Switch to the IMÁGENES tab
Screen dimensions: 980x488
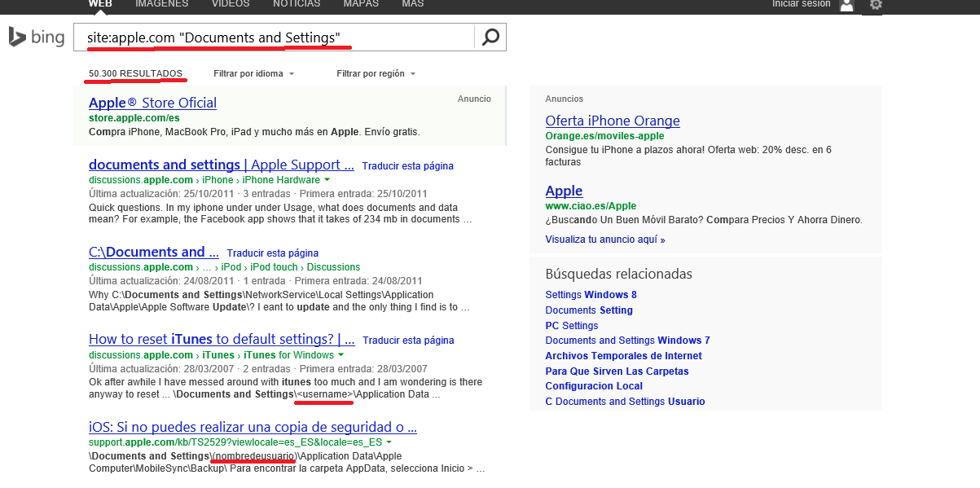pos(161,4)
